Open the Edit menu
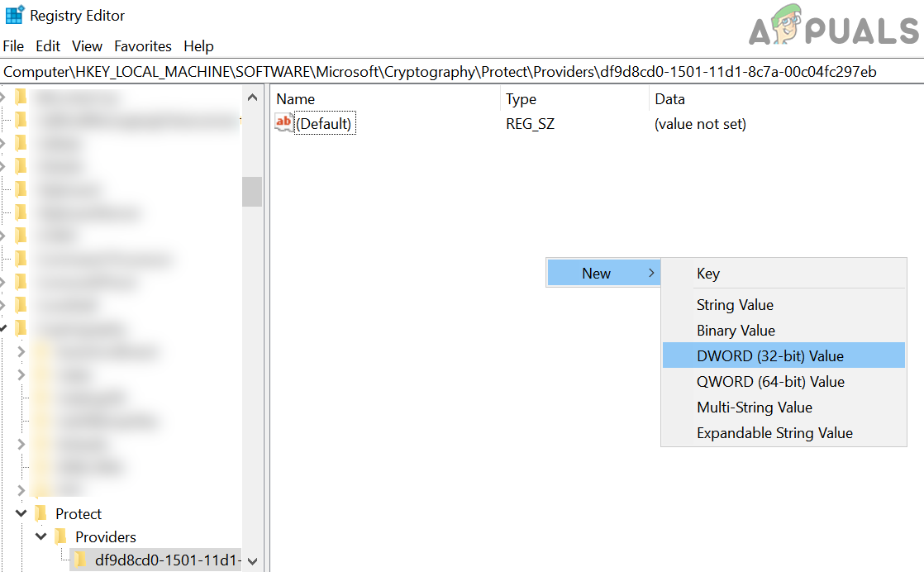 point(48,46)
